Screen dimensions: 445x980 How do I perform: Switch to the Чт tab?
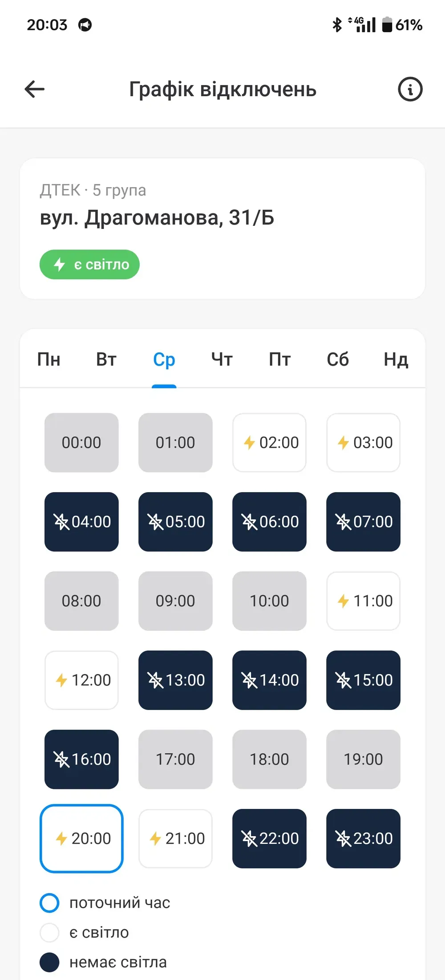[x=222, y=359]
